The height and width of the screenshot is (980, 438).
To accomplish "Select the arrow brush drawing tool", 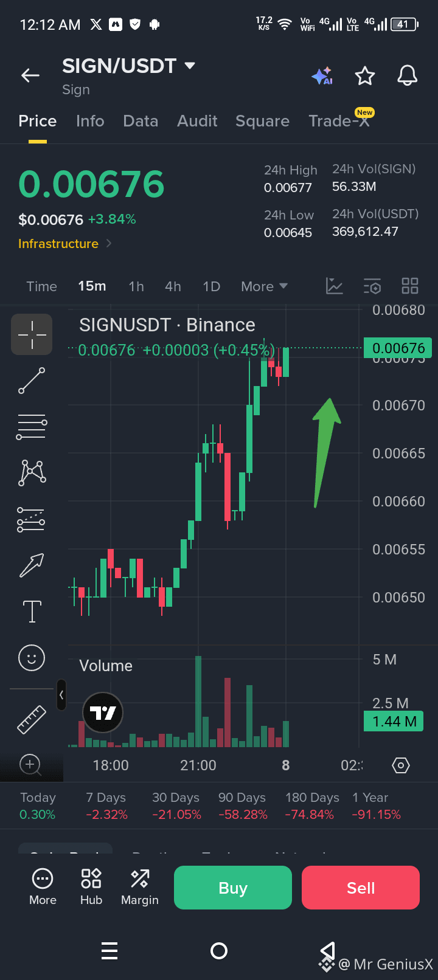I will click(32, 565).
